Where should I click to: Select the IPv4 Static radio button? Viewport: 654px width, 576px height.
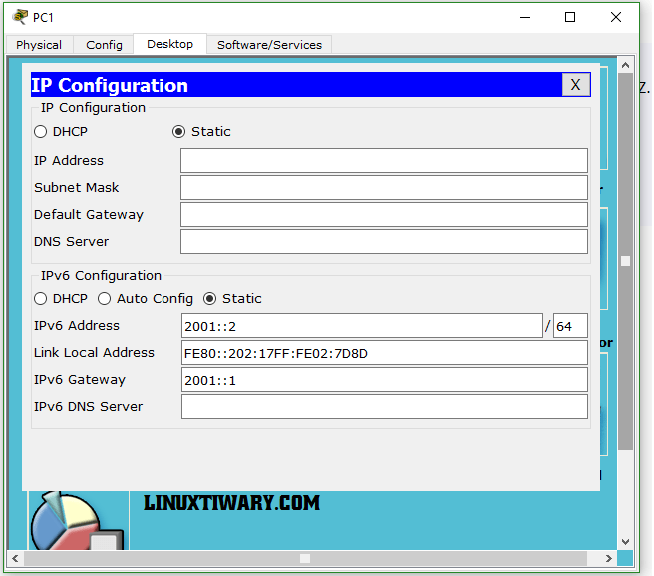[179, 132]
